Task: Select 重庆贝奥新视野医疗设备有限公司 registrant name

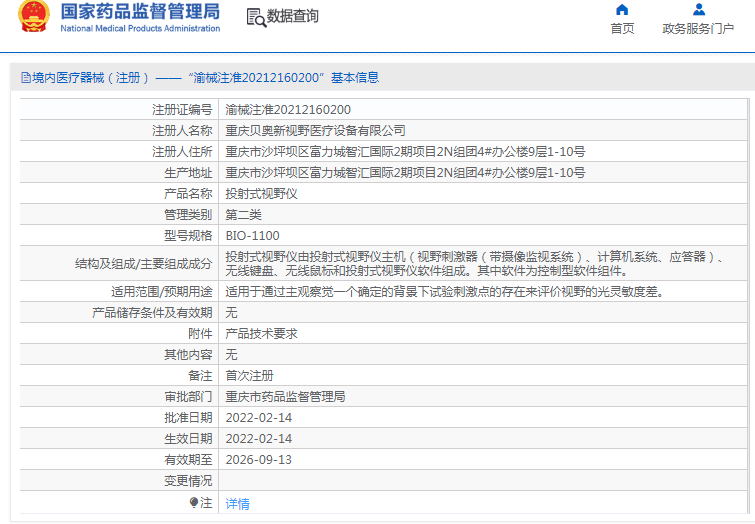Action: click(315, 131)
